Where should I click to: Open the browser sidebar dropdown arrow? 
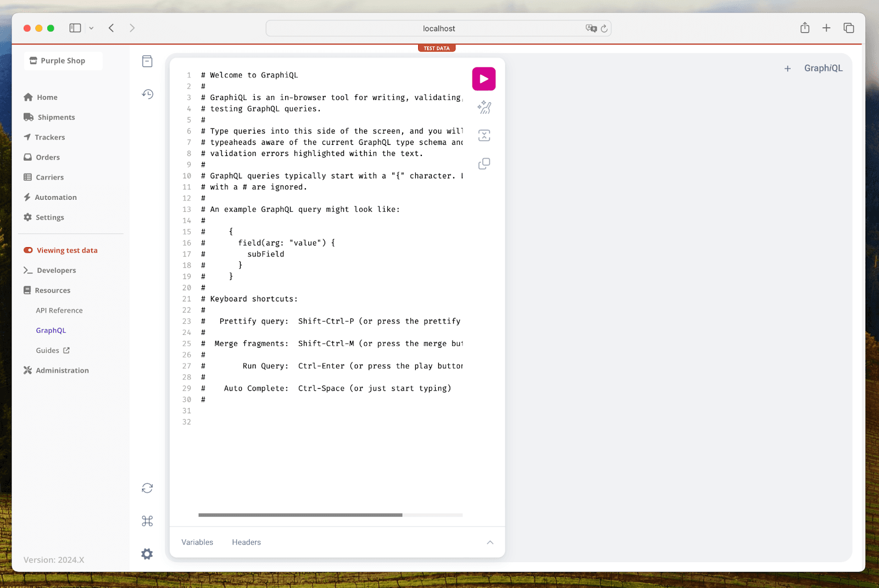(x=91, y=28)
